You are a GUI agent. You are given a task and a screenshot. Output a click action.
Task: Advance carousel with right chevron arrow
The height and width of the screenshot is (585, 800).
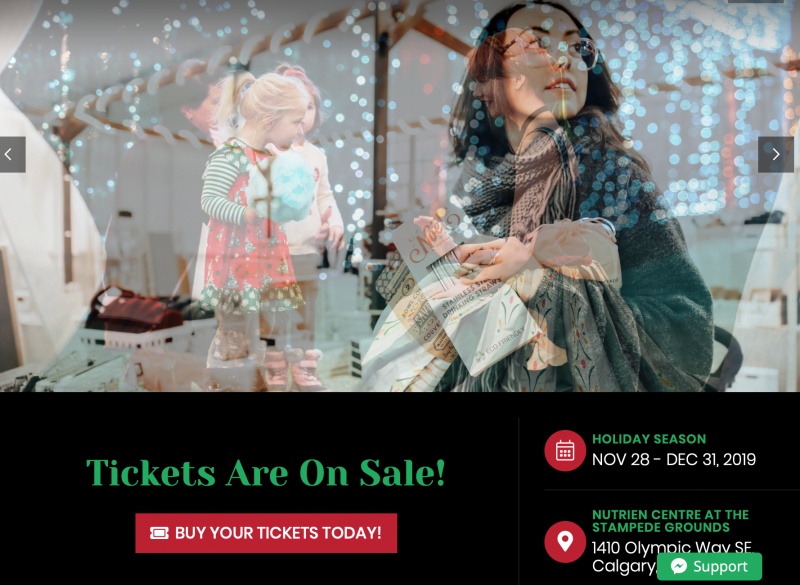pyautogui.click(x=776, y=155)
